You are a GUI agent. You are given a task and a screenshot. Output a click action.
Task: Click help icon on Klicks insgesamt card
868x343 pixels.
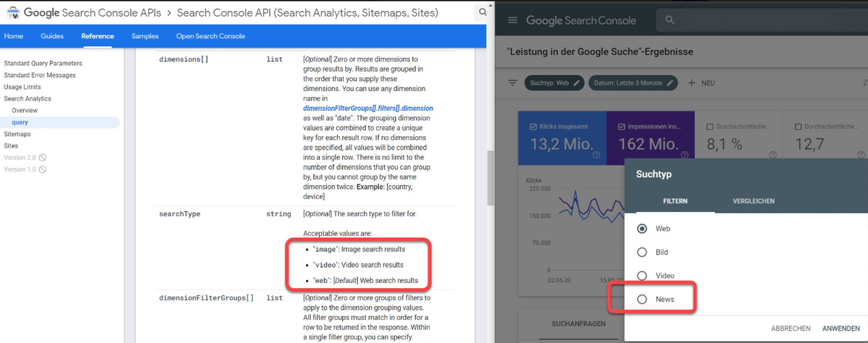[596, 155]
